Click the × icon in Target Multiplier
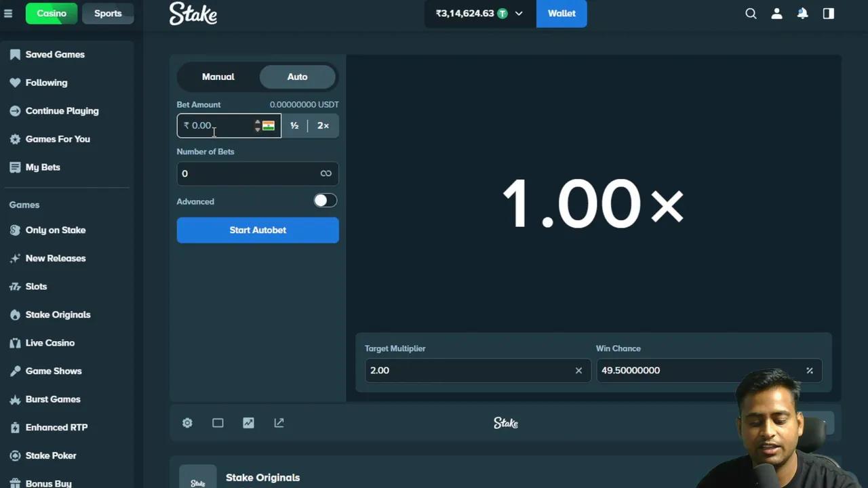 [578, 370]
